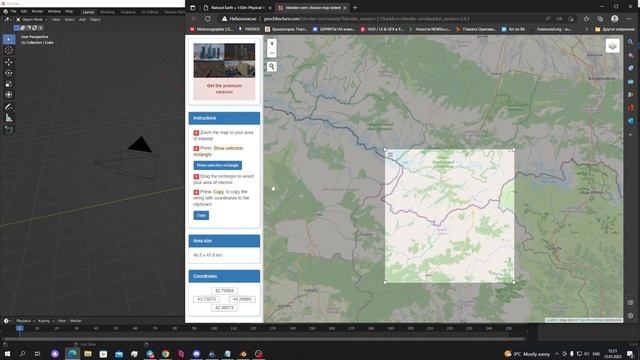Click the Show selection rectangle button

point(218,165)
